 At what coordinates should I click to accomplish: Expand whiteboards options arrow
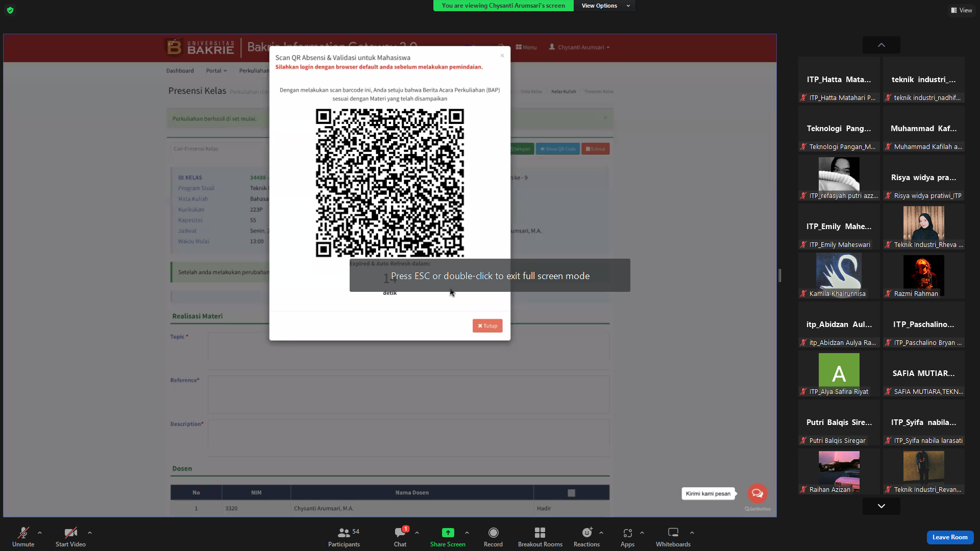pyautogui.click(x=692, y=533)
